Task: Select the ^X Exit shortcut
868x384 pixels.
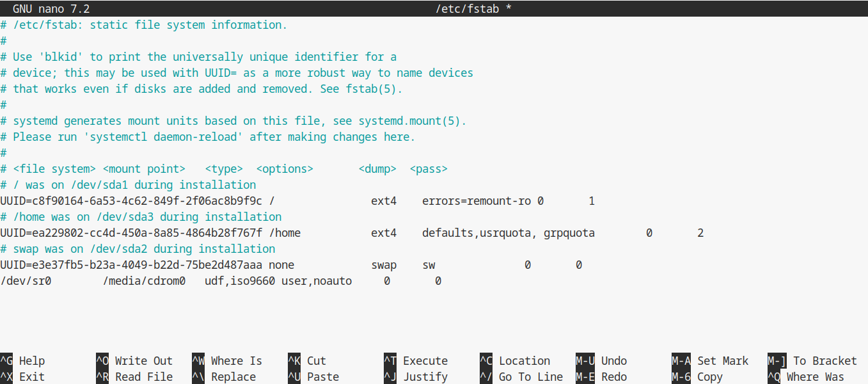Action: [x=23, y=377]
